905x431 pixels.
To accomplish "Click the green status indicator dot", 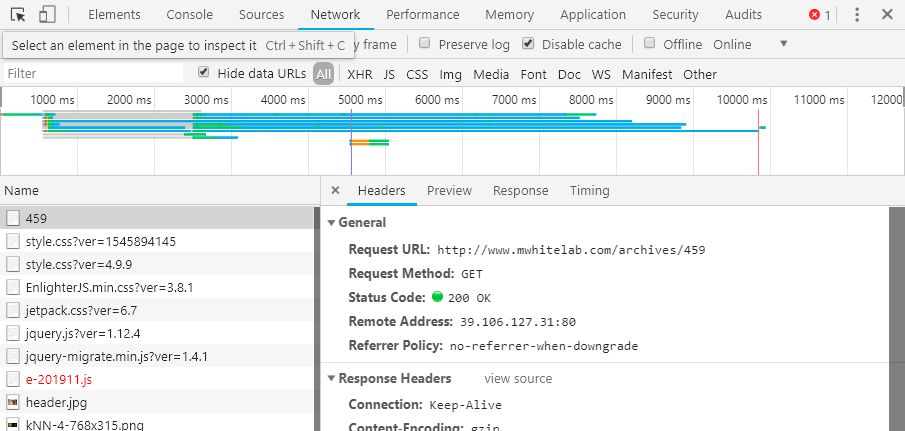I will pos(437,297).
